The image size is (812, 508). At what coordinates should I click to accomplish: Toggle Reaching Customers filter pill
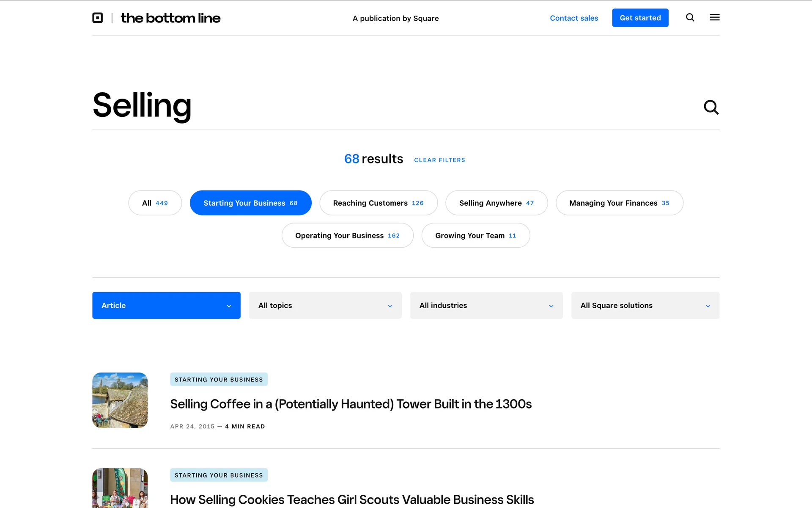click(x=378, y=203)
